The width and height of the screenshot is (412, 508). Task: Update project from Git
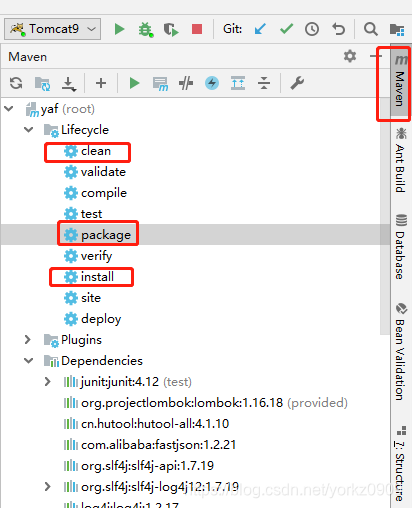point(260,29)
